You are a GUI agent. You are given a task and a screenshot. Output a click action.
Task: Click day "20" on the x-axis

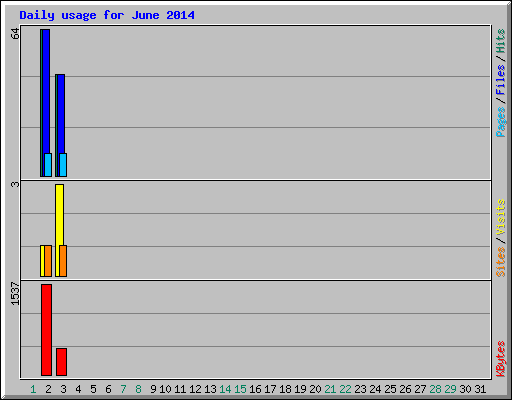click(x=315, y=389)
